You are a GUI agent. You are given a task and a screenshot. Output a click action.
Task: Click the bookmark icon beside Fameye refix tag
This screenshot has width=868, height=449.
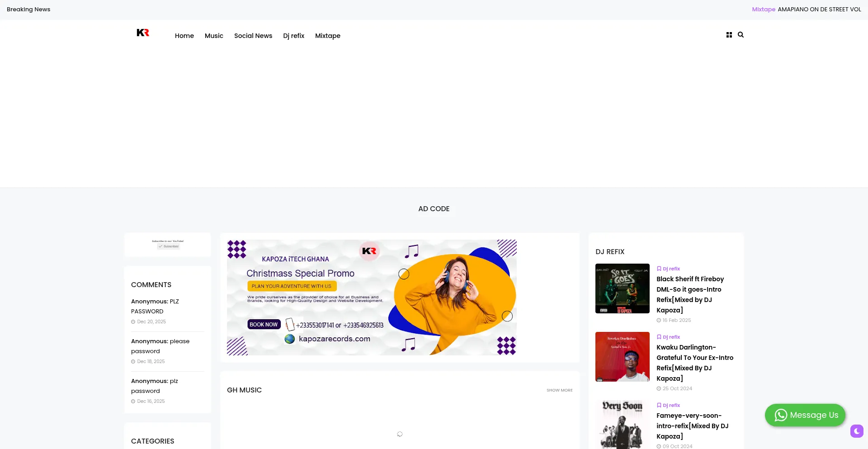tap(659, 405)
